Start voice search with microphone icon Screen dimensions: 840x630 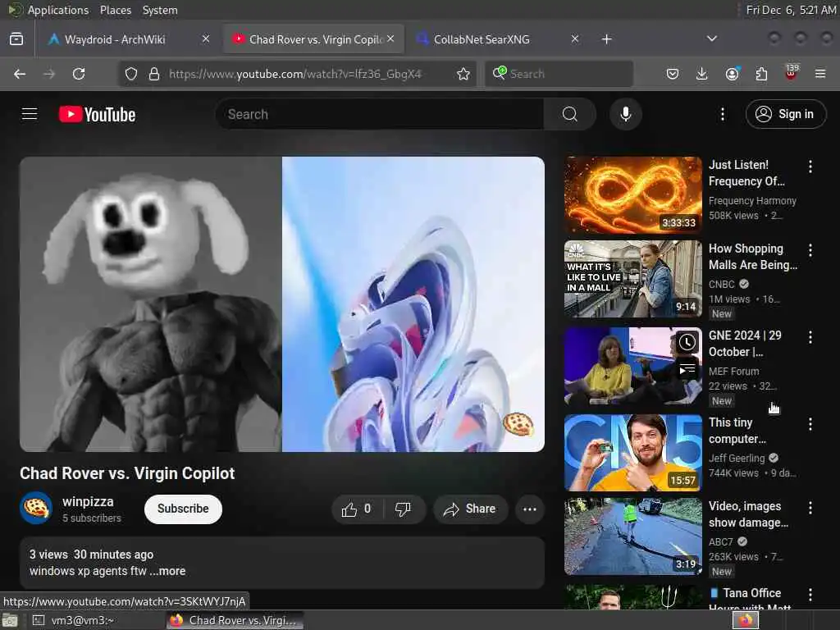(625, 114)
